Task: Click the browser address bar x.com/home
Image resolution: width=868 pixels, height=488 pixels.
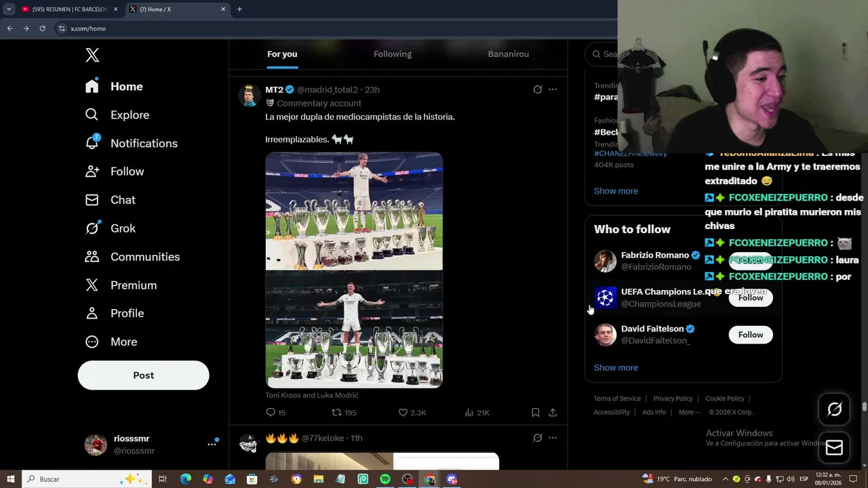Action: point(336,28)
